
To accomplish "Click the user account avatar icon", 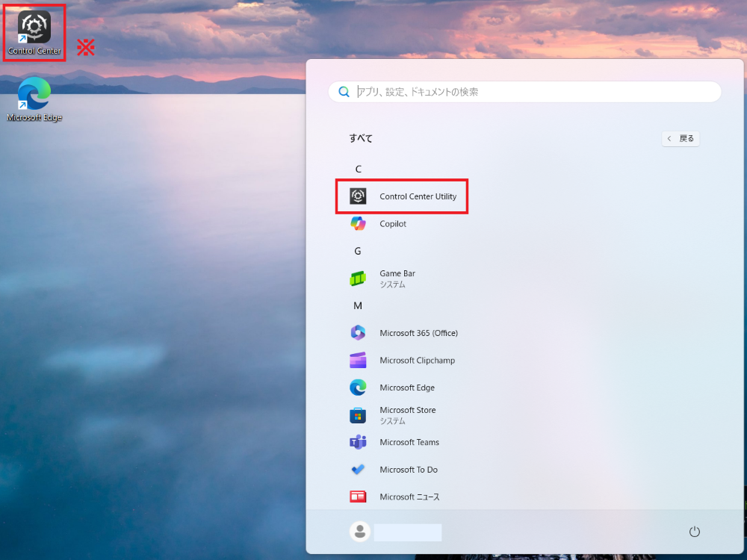I will point(360,531).
